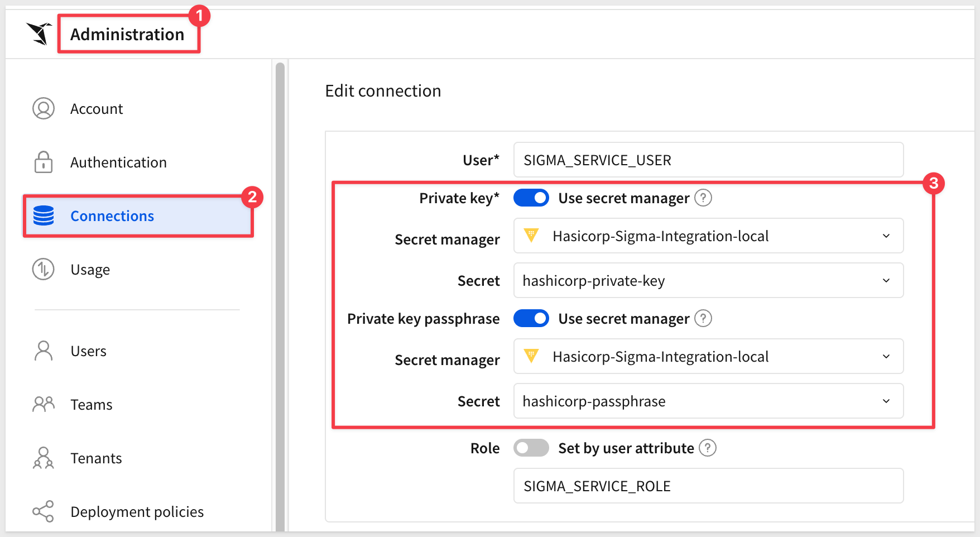Click the Authentication lock icon
The height and width of the screenshot is (537, 980).
[x=44, y=162]
